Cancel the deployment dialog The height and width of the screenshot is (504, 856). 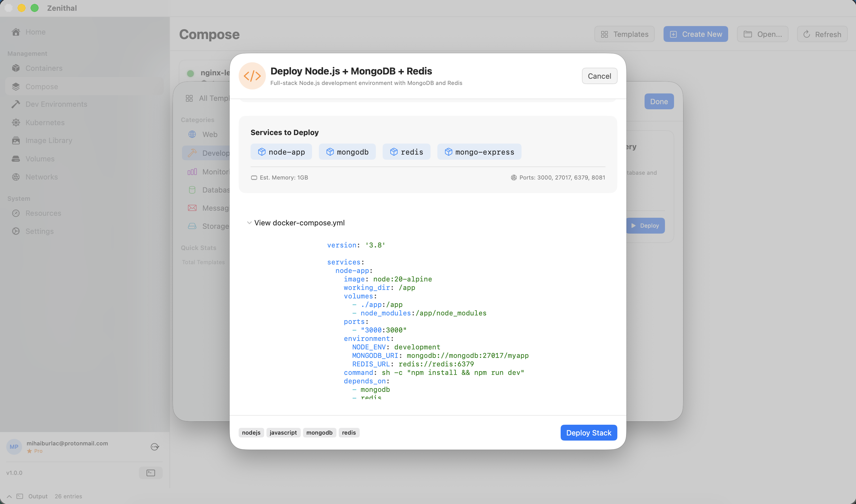(x=599, y=76)
